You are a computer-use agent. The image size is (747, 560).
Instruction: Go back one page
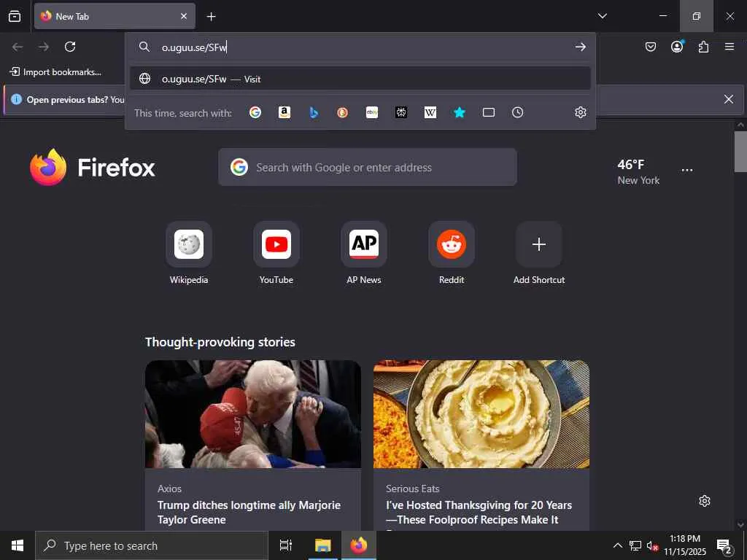[18, 47]
